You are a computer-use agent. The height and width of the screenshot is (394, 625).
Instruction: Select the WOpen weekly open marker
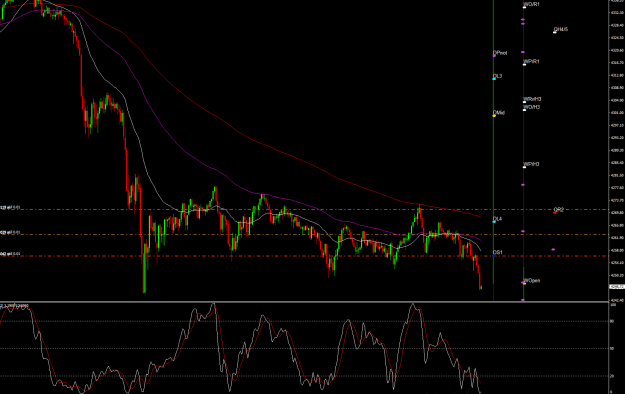point(524,283)
